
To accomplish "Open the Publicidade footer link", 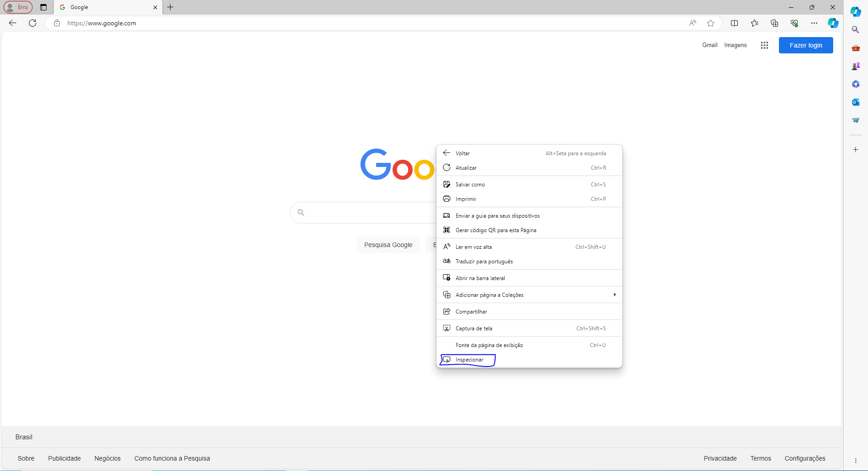I will (65, 458).
